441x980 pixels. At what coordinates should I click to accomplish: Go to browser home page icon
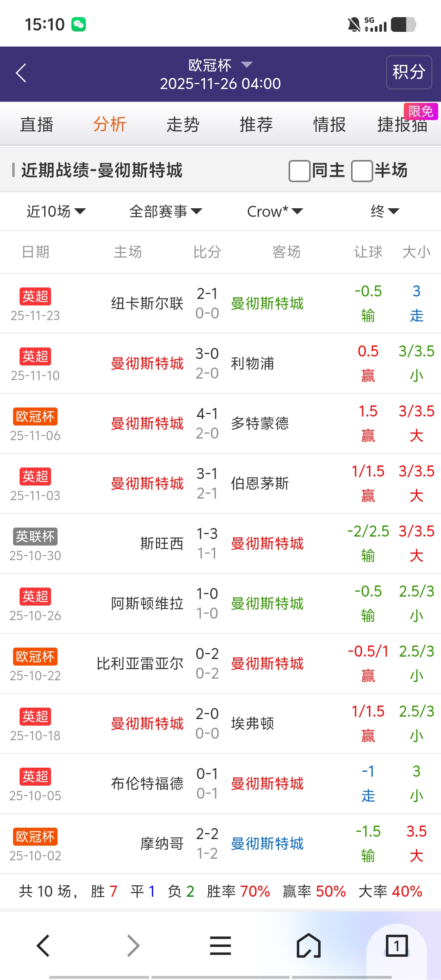coord(308,946)
